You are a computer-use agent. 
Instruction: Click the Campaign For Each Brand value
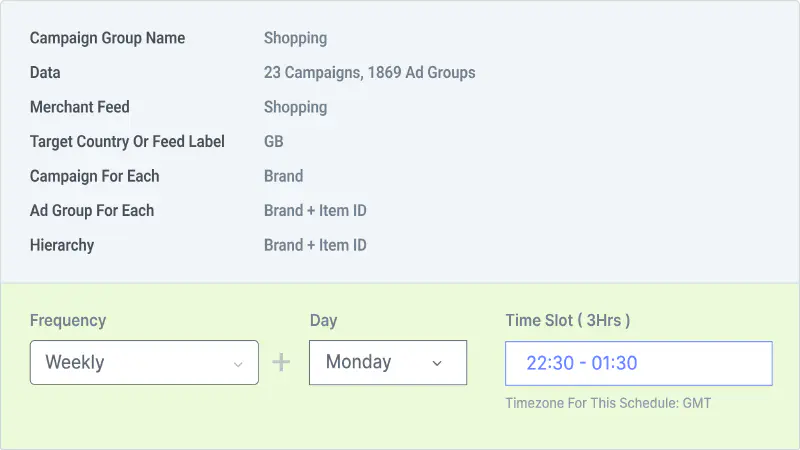coord(283,176)
